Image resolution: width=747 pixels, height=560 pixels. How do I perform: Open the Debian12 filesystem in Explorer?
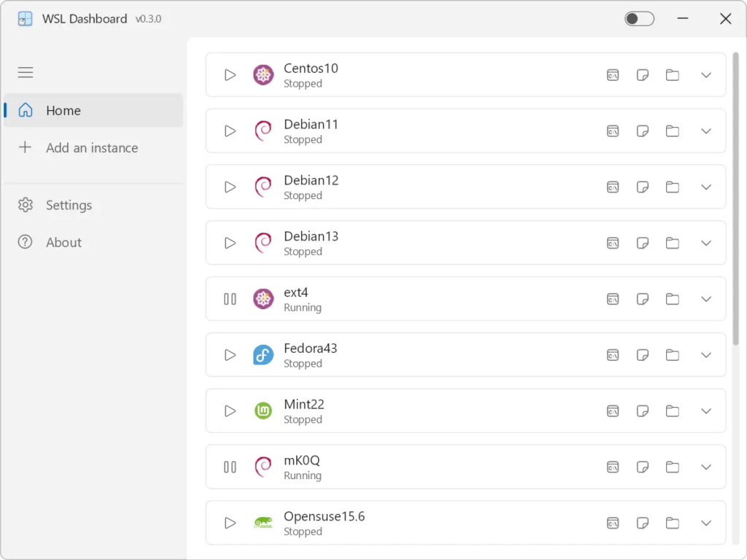pos(672,187)
